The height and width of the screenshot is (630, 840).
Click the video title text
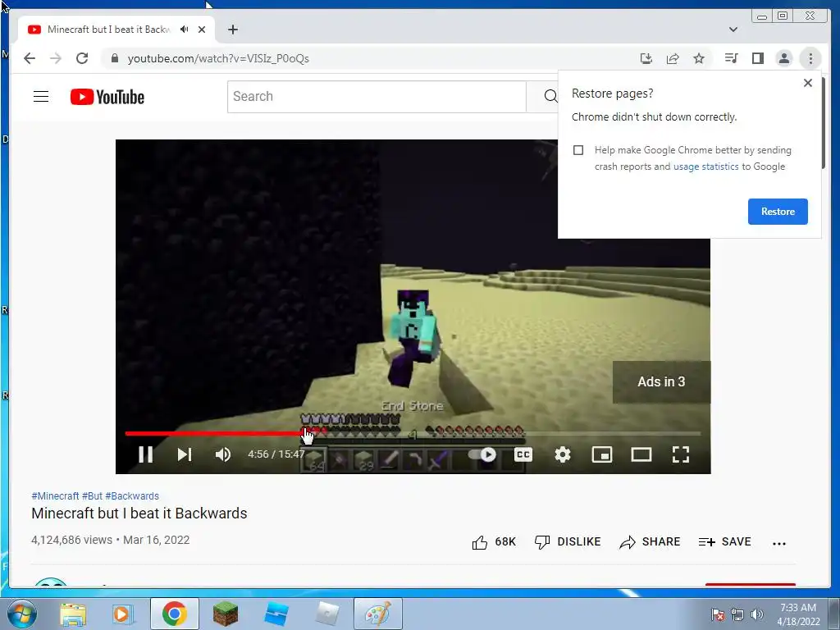(x=139, y=514)
